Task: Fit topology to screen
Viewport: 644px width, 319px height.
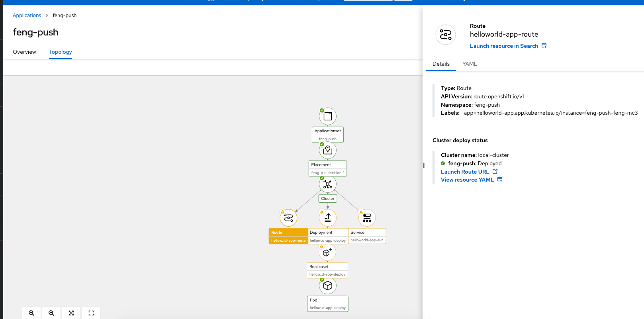Action: [71, 313]
